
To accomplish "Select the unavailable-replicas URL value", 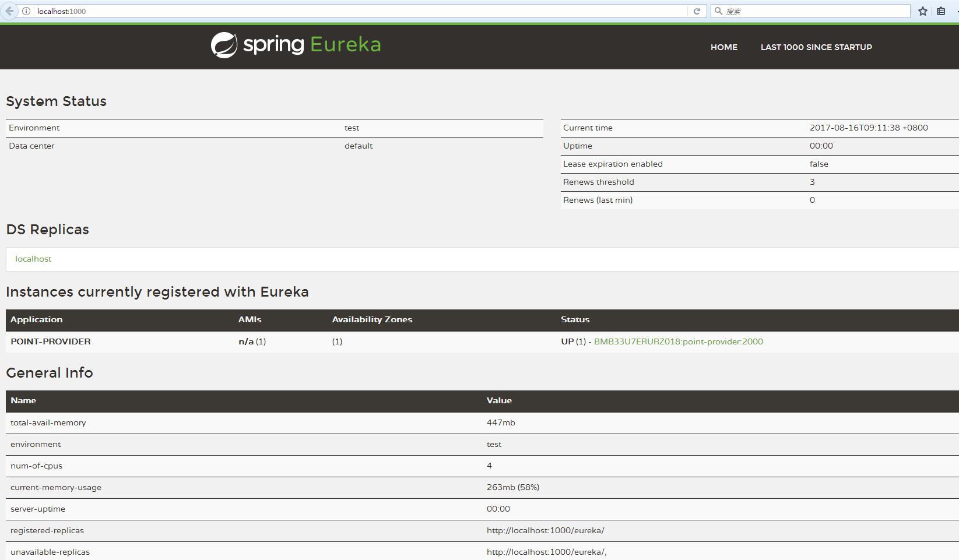I will [547, 552].
